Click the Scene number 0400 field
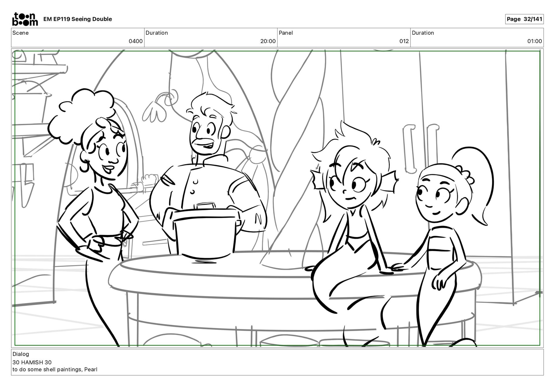 (x=135, y=41)
